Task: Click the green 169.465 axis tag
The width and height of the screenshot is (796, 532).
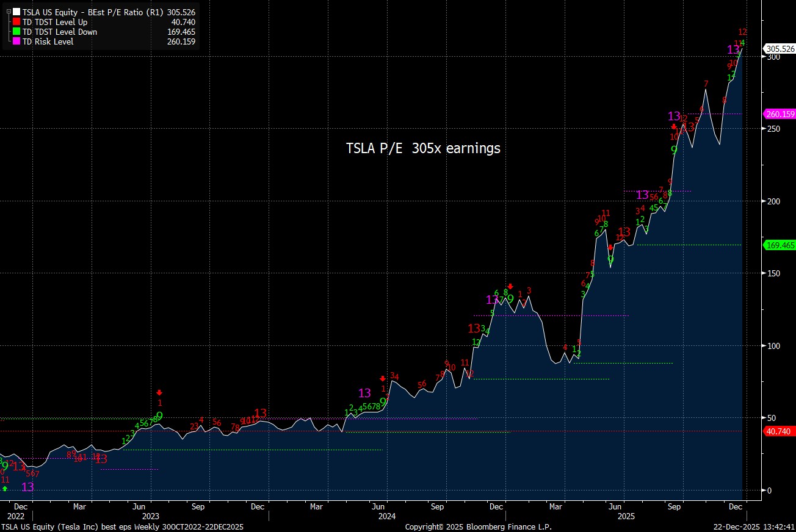Action: 780,245
